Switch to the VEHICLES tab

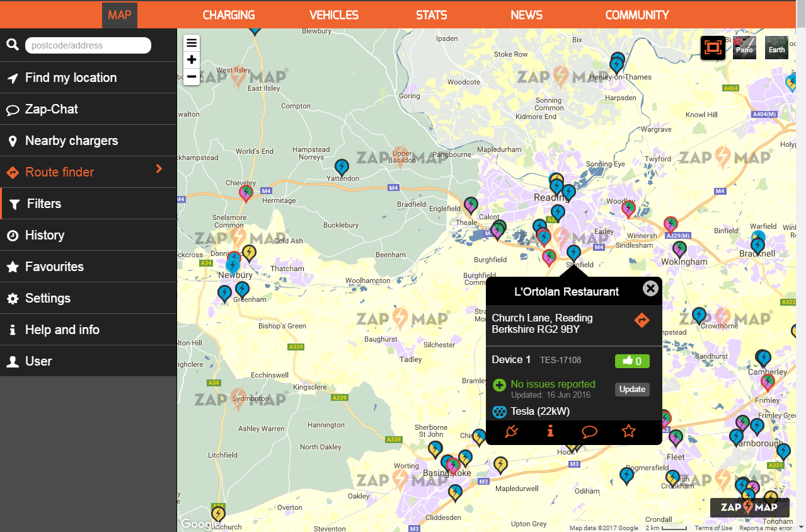[334, 15]
